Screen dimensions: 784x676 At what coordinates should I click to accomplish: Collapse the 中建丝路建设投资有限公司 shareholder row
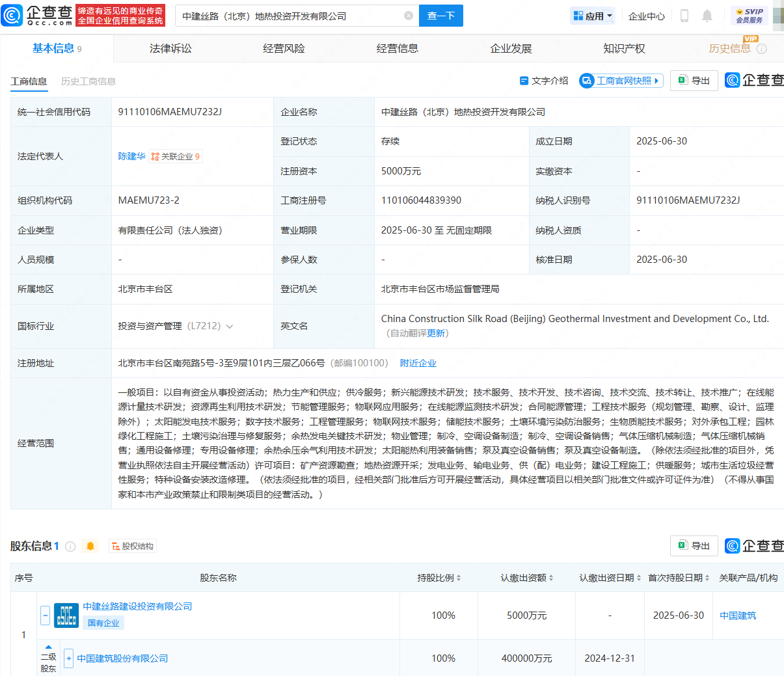45,615
